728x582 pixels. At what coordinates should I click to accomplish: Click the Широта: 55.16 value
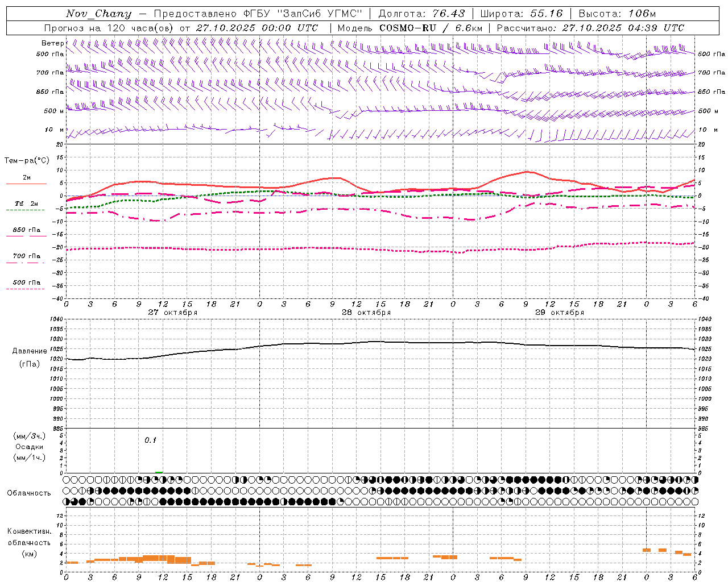(x=522, y=14)
